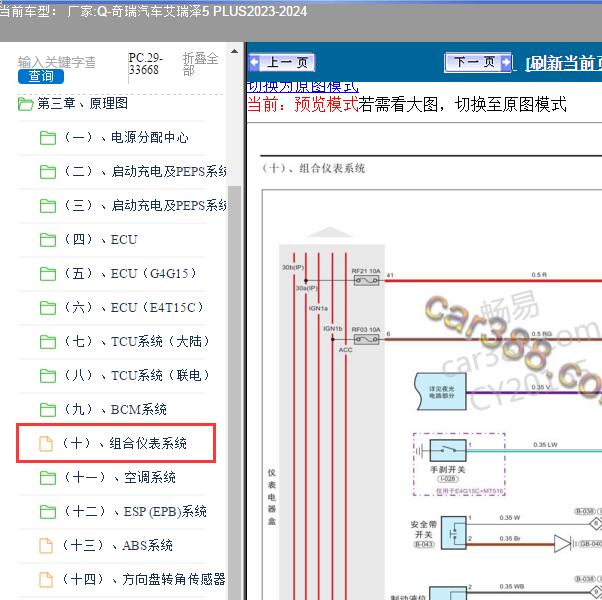
Task: Click the 查询 search button
Action: click(41, 76)
